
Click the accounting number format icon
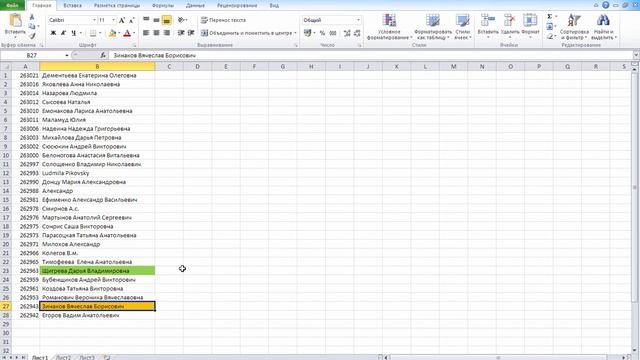coord(307,33)
